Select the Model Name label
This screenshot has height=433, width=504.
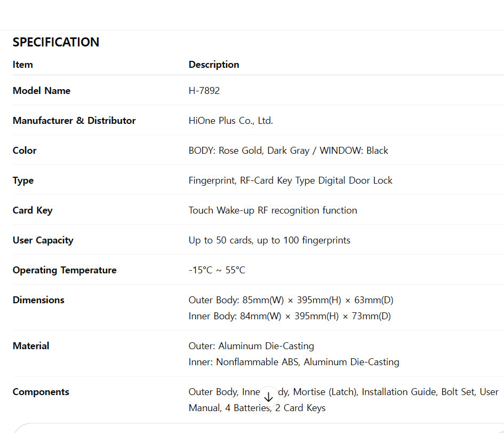[42, 91]
